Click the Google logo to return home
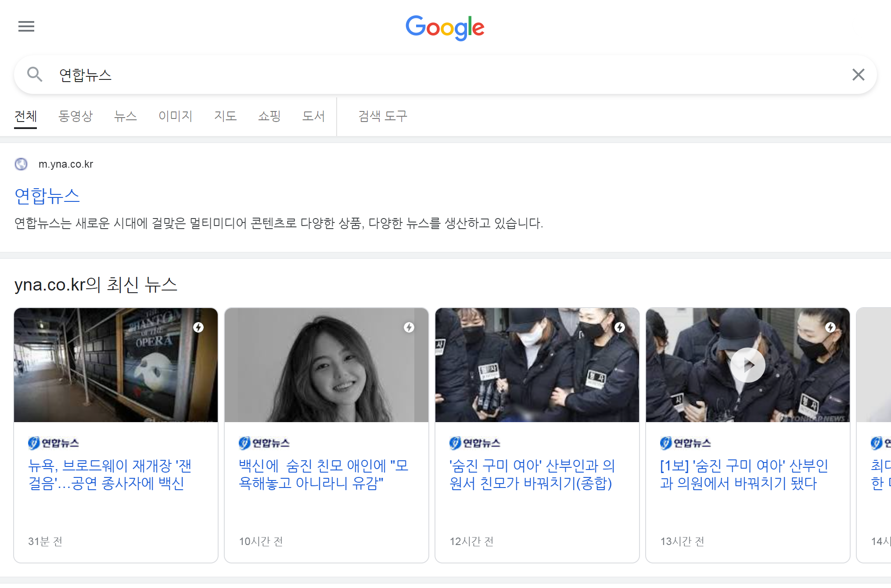Image resolution: width=891 pixels, height=588 pixels. coord(445,28)
